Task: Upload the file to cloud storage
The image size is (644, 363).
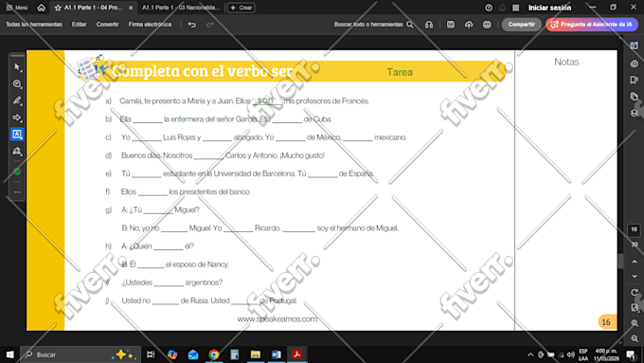Action: pos(469,25)
